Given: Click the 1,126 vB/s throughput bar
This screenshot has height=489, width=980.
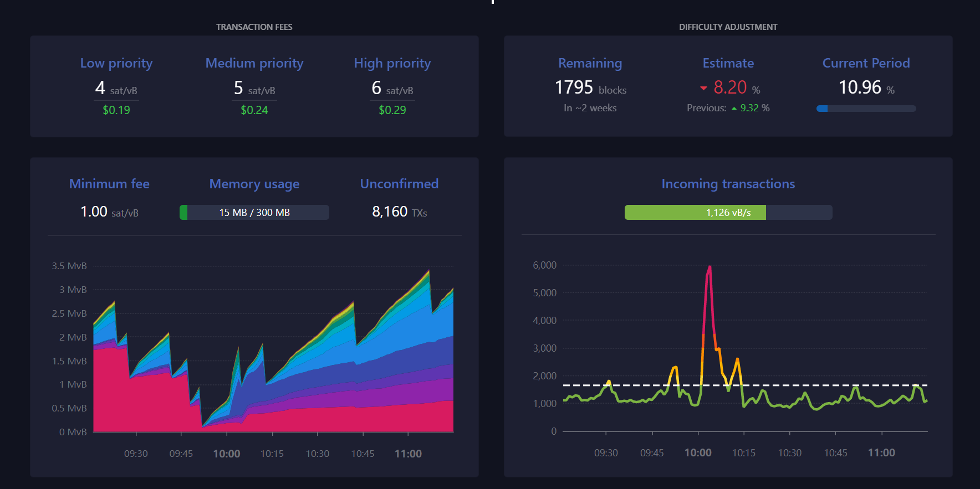Looking at the screenshot, I should pyautogui.click(x=728, y=213).
